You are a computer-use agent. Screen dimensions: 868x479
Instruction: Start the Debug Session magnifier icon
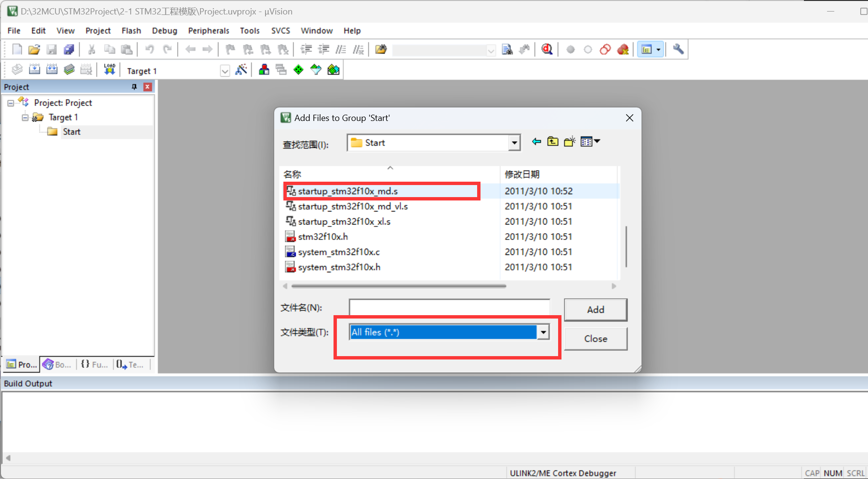(x=547, y=49)
